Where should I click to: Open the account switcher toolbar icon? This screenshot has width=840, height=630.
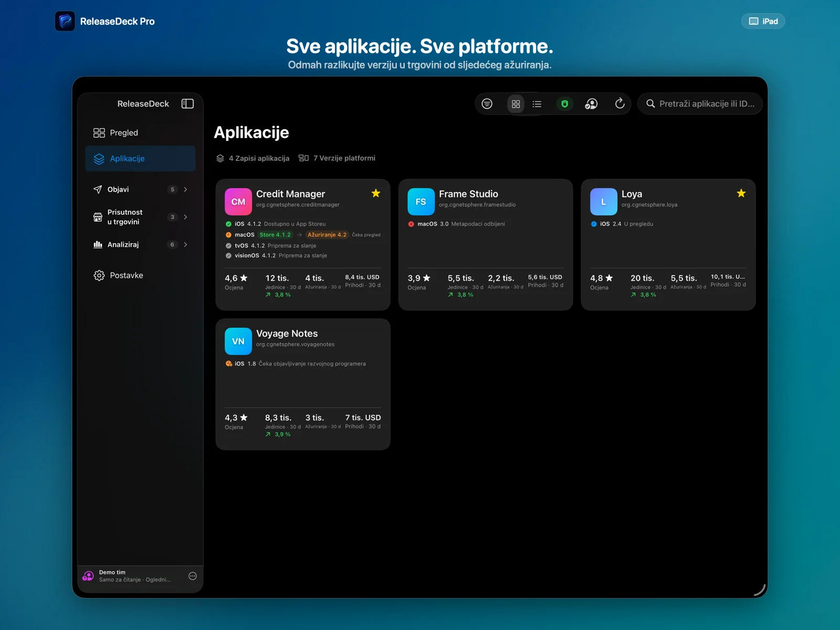(x=592, y=104)
